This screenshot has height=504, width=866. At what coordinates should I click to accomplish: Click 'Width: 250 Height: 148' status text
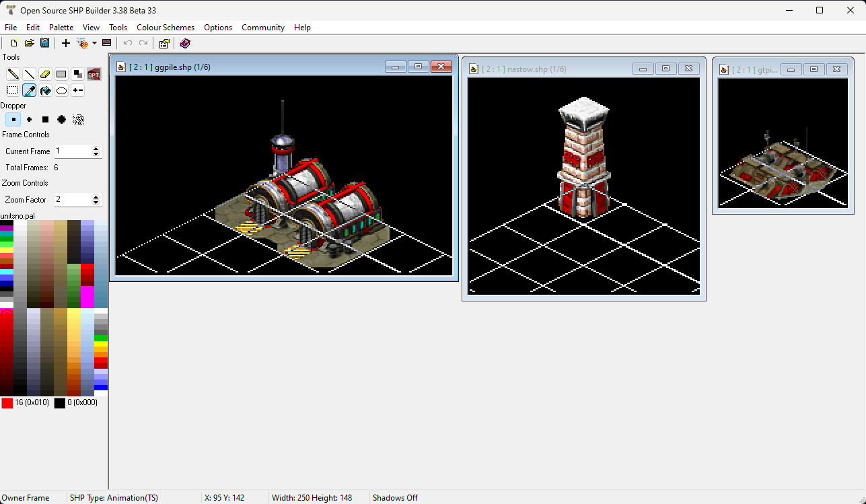pos(312,498)
